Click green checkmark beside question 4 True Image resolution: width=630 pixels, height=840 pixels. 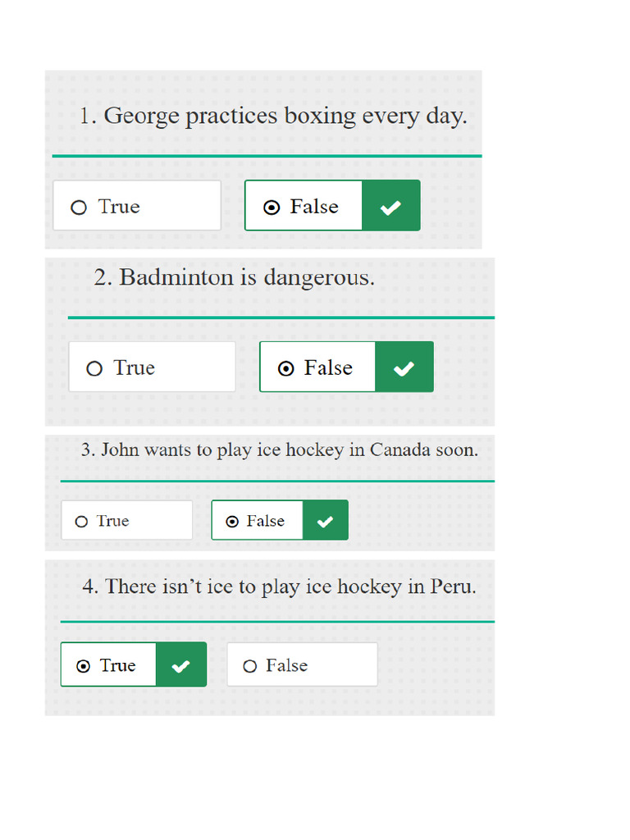click(x=180, y=665)
